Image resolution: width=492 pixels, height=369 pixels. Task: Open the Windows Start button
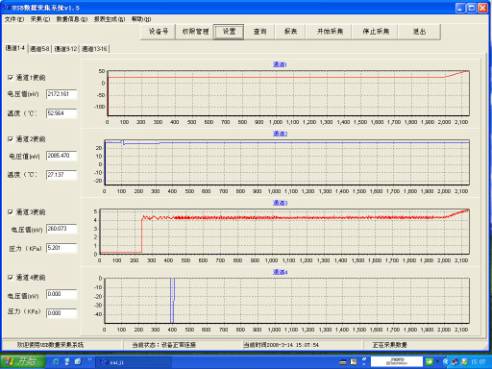coord(23,361)
